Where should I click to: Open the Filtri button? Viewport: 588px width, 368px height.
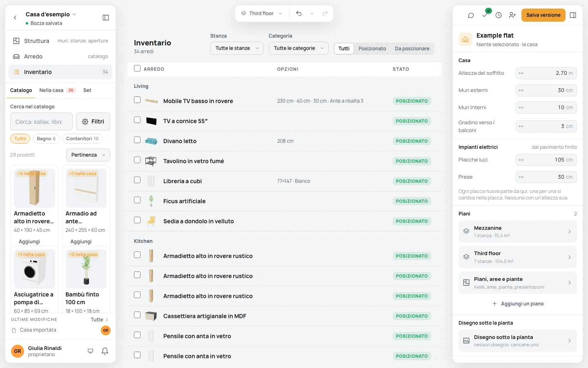pyautogui.click(x=93, y=121)
